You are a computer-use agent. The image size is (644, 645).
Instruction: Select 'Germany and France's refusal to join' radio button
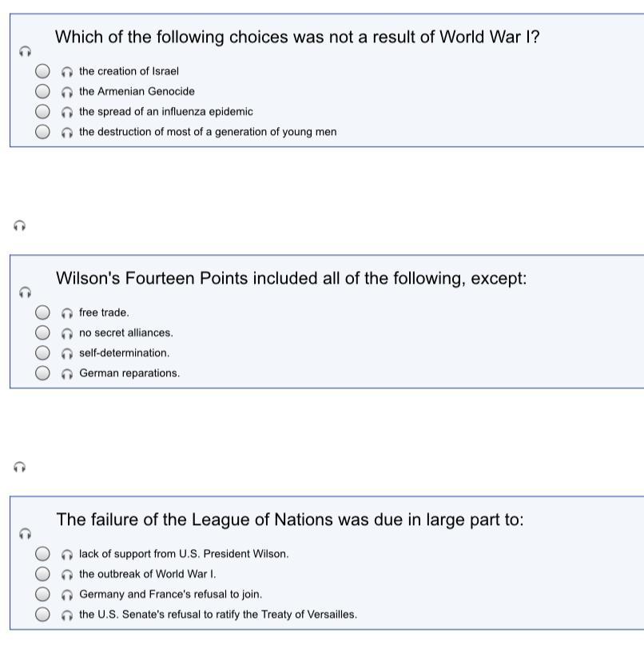(x=42, y=594)
